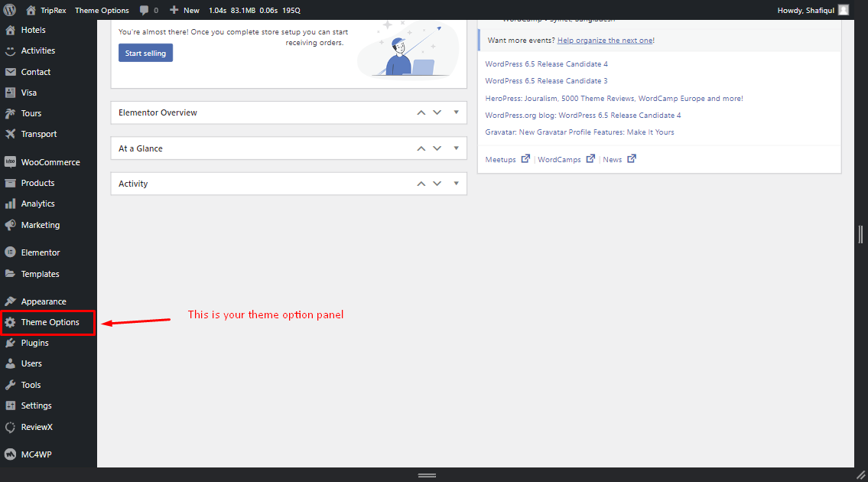Open WordPress.org blog Release Candidate 4 link

[x=583, y=116]
